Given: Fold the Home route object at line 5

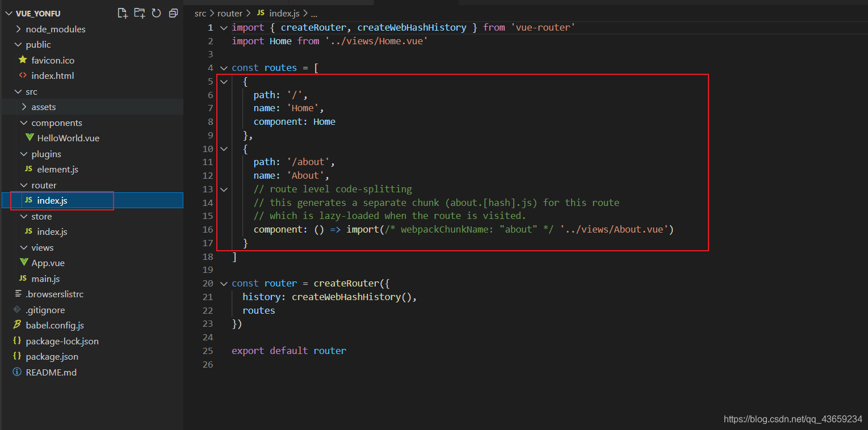Looking at the screenshot, I should pyautogui.click(x=224, y=81).
